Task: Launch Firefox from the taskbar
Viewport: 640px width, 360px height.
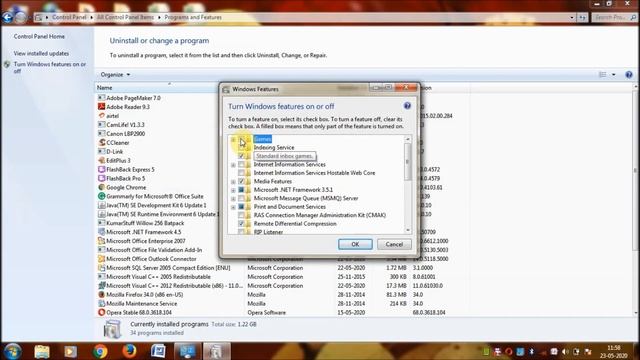Action: (129, 351)
